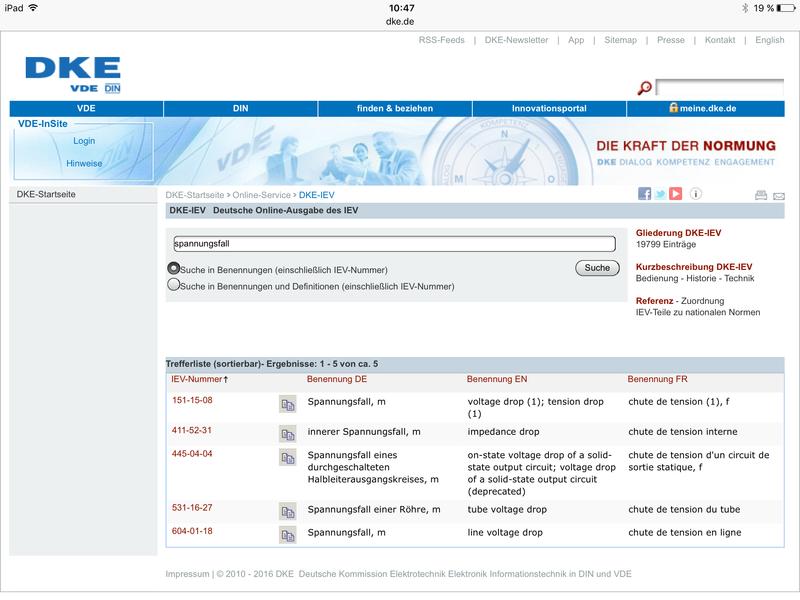Click 'line voltage drop' cell
This screenshot has height=600, width=800.
click(505, 533)
